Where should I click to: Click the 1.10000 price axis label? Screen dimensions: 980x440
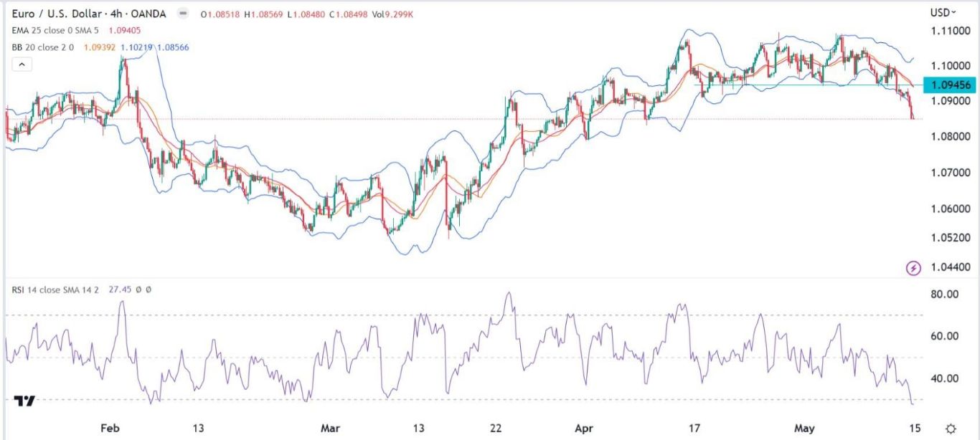tap(950, 65)
